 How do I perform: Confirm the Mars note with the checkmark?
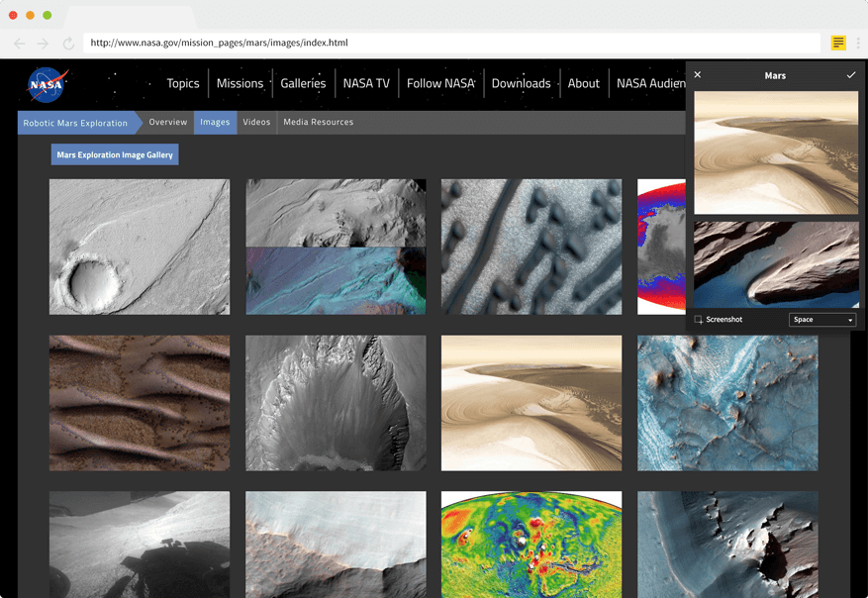(850, 75)
